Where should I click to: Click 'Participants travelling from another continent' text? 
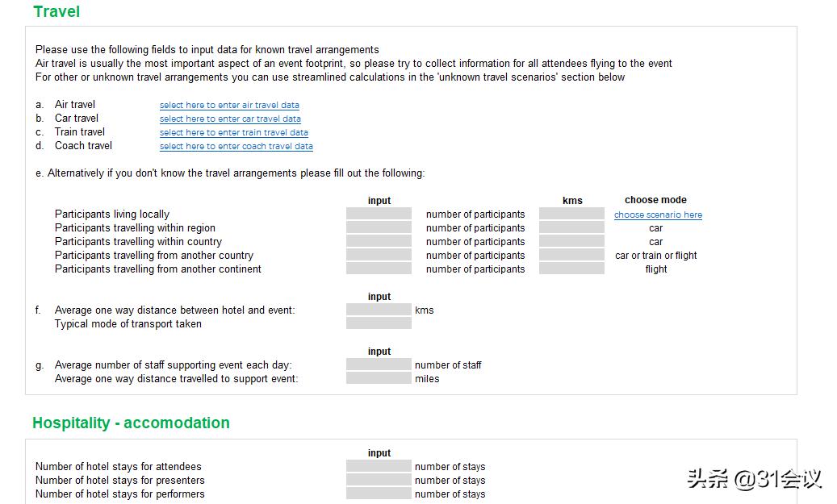[158, 269]
